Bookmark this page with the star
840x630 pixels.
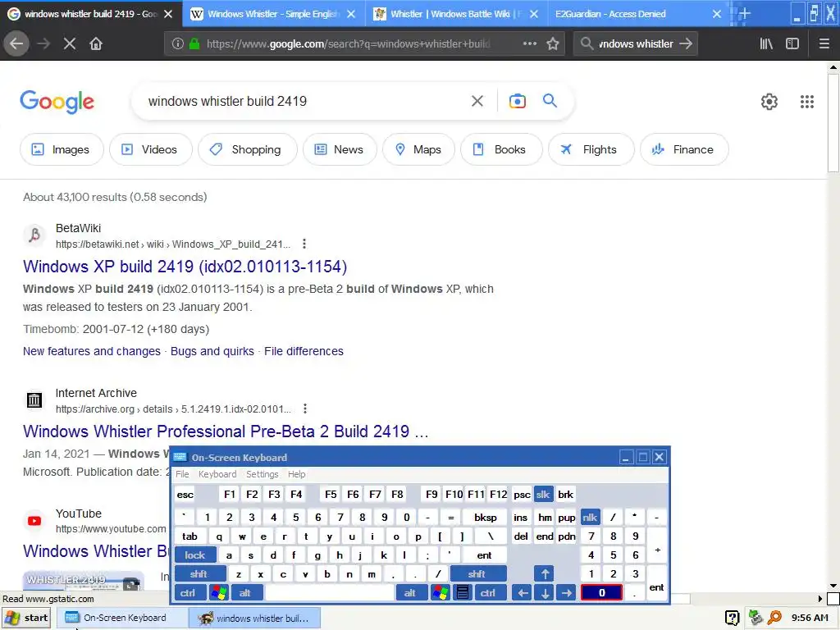click(553, 44)
